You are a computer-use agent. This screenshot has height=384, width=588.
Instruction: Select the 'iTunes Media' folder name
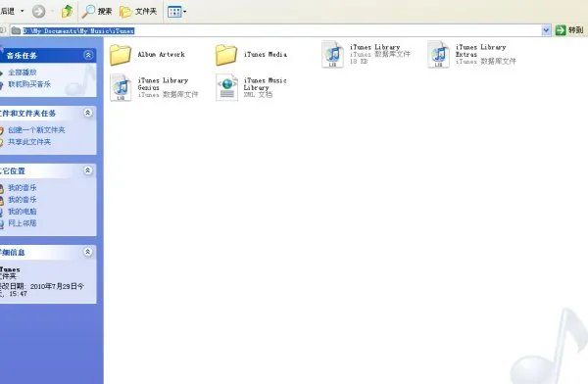coord(266,55)
